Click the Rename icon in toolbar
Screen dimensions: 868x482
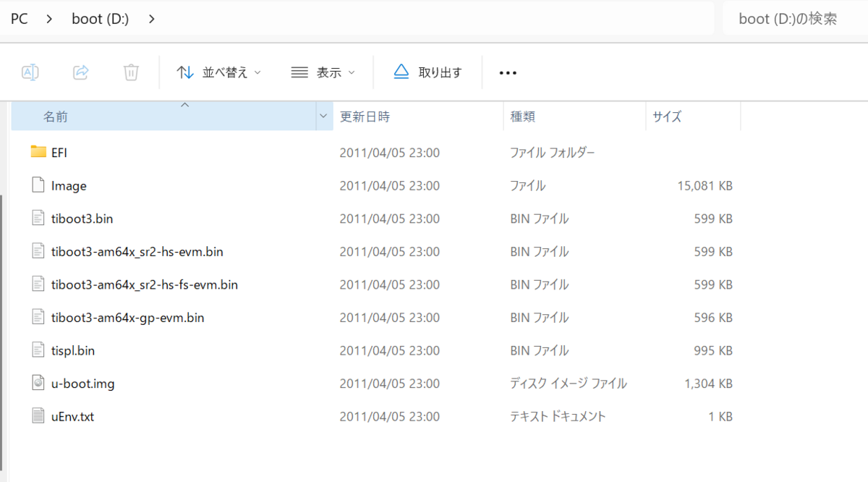click(x=30, y=72)
